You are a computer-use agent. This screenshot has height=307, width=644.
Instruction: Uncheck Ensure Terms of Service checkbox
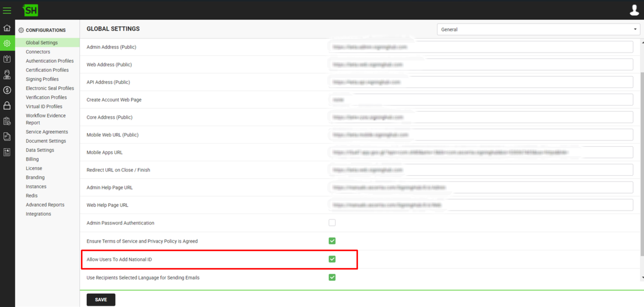click(332, 241)
